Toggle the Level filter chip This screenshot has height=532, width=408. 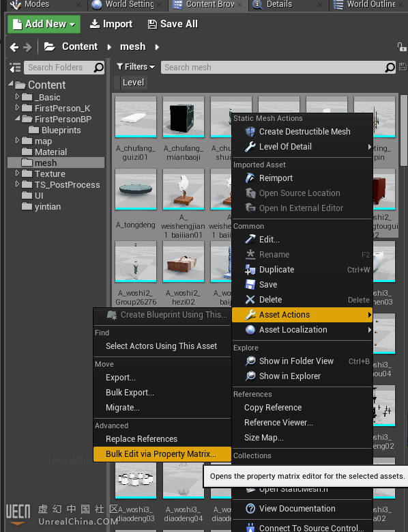[x=133, y=83]
